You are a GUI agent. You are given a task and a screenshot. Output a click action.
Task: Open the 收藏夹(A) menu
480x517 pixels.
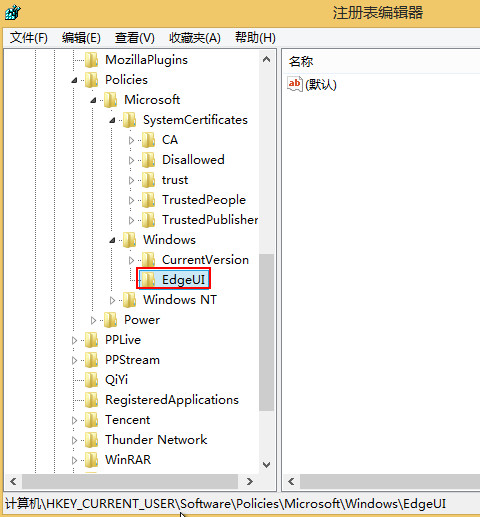(x=195, y=37)
